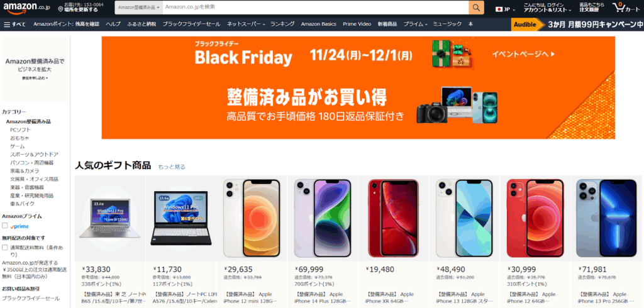Focus the Amazon.co.jp search field
644x308 pixels.
point(316,8)
